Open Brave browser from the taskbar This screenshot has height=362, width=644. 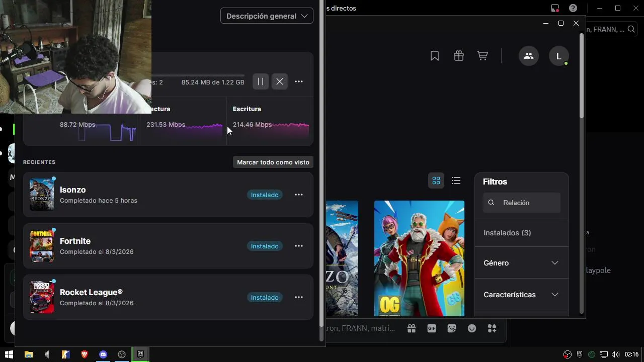click(x=85, y=354)
